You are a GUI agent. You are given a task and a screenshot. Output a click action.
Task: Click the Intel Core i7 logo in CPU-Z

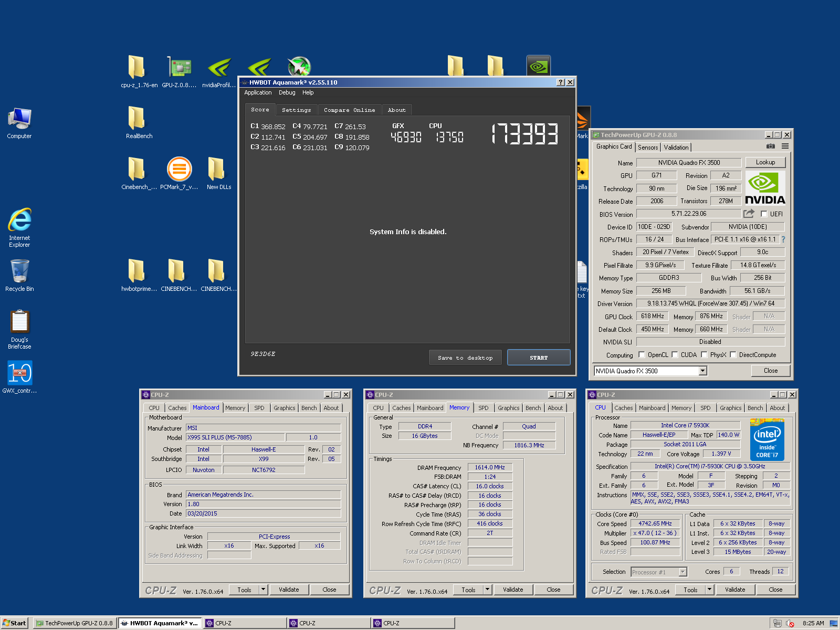click(x=767, y=439)
